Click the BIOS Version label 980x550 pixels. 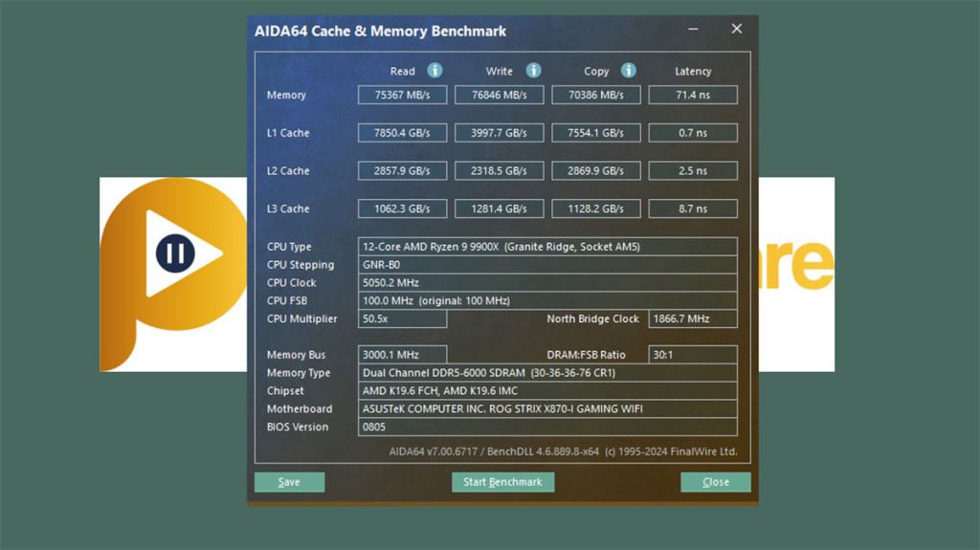(298, 427)
